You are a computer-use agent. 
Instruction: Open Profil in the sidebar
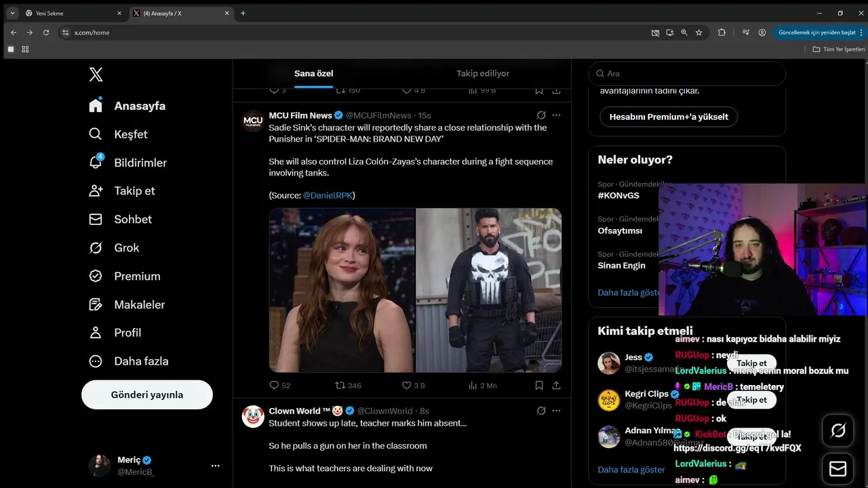(x=115, y=333)
